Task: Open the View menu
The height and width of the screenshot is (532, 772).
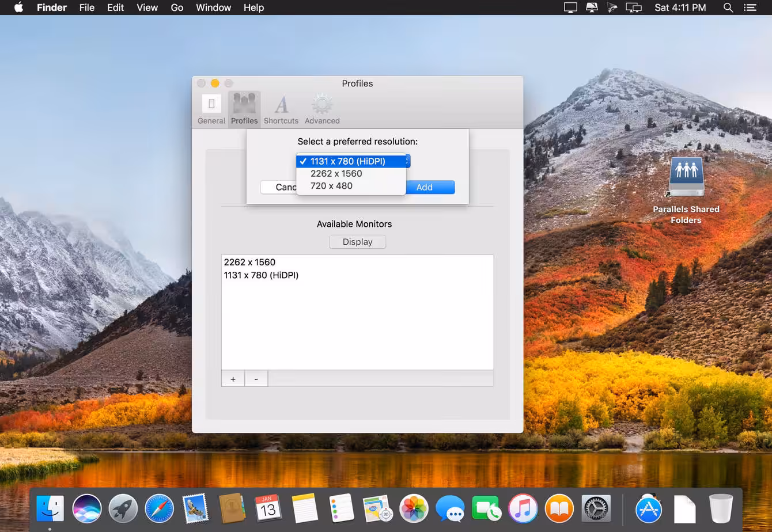Action: click(147, 7)
